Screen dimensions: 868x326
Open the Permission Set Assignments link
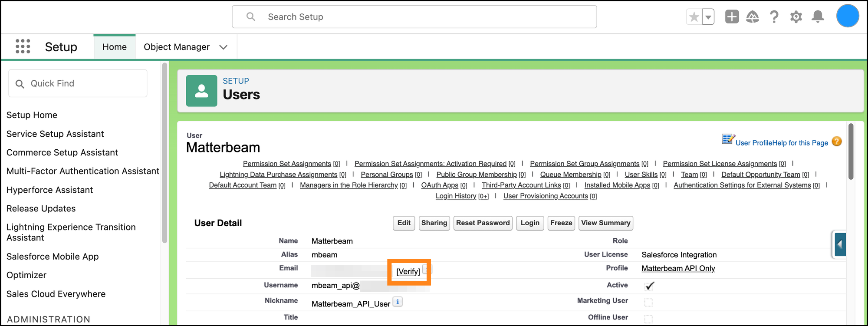[x=287, y=164]
